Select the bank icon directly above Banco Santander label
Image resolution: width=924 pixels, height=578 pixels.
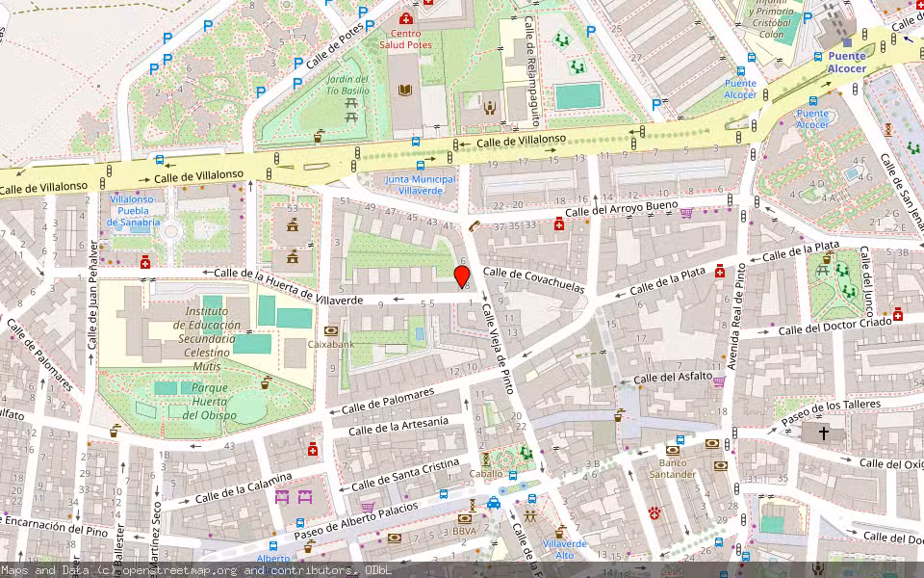(673, 450)
